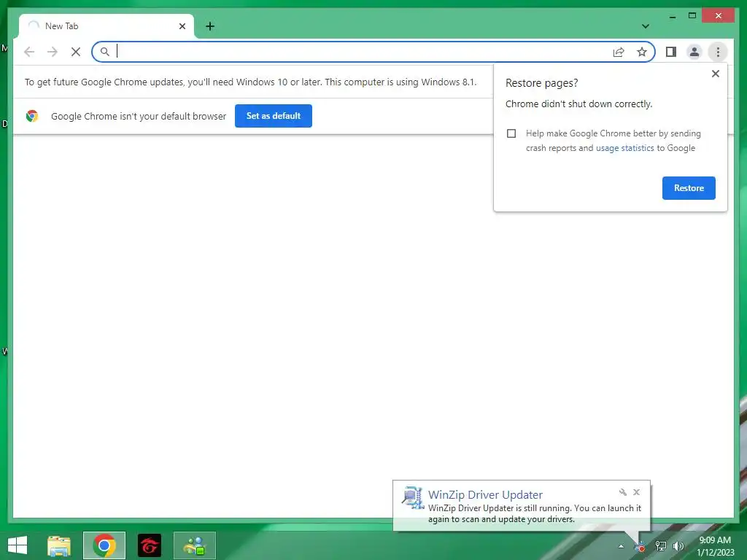Open the Windows Start button
Screen dimensions: 747x560
coord(18,545)
